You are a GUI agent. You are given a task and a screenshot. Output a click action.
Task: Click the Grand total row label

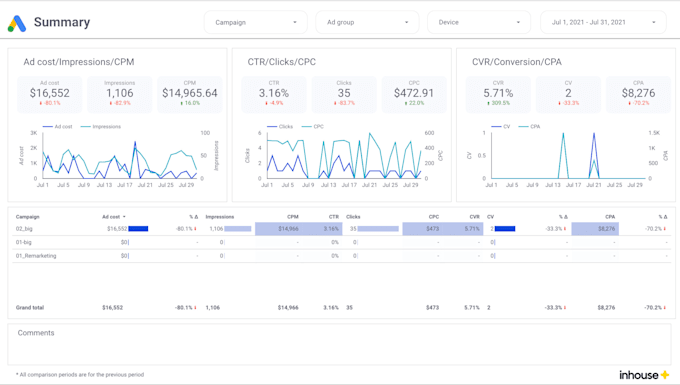[x=30, y=307]
